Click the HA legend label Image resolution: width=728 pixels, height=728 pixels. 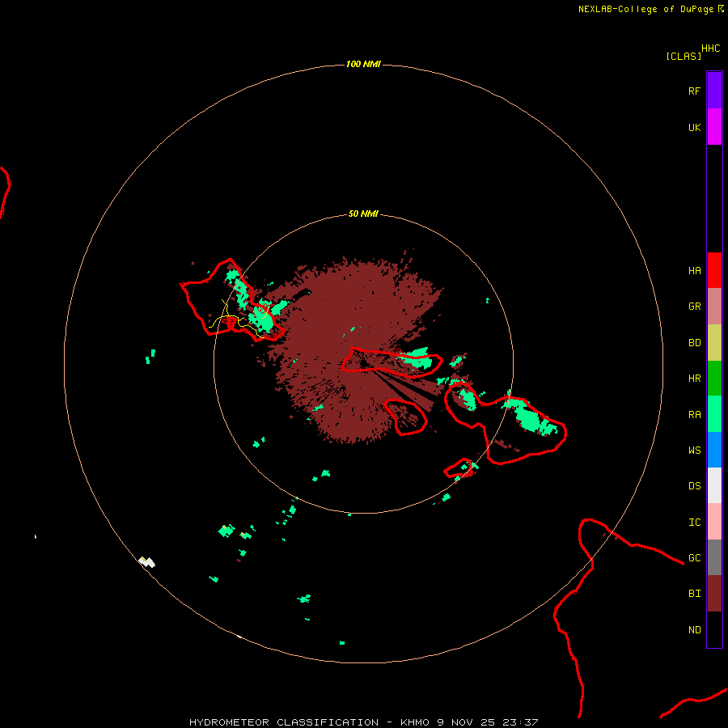(x=695, y=271)
